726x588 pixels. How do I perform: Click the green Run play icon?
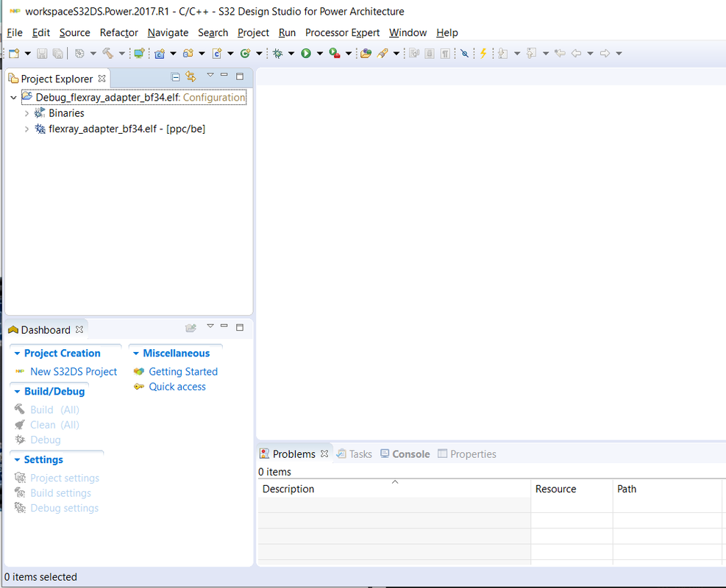(x=306, y=53)
